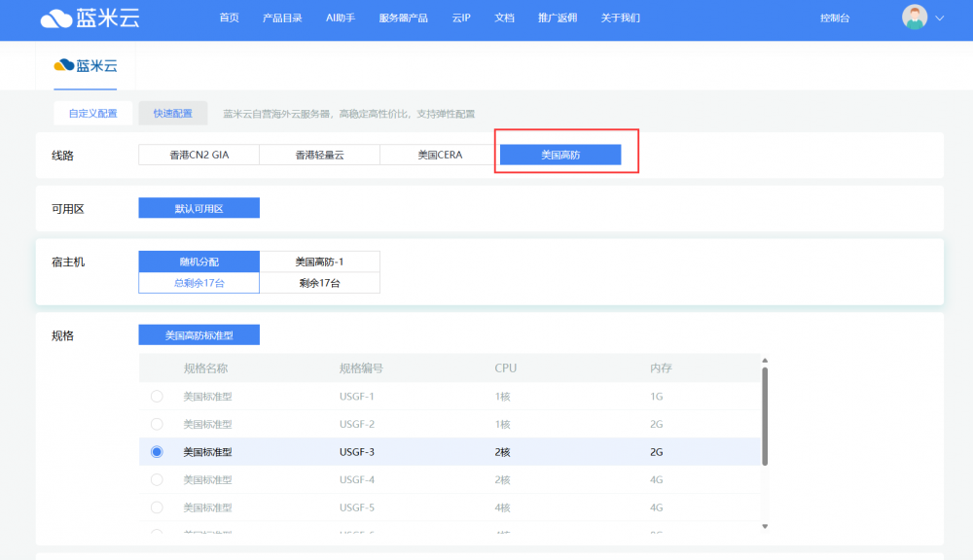Screen dimensions: 973x560
Task: Open the 服务器产品 menu item
Action: (403, 18)
